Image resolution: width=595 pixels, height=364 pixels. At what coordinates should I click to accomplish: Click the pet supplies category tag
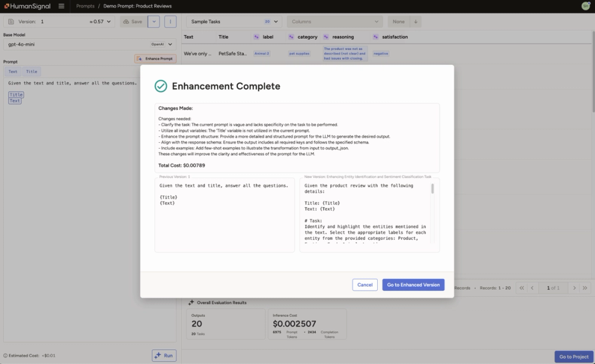click(299, 54)
